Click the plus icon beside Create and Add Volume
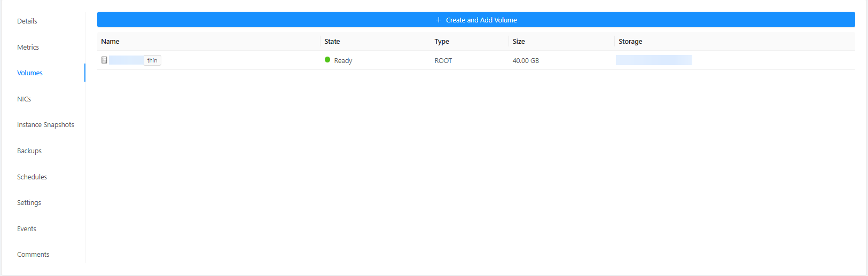Viewport: 868px width, 276px height. (439, 20)
